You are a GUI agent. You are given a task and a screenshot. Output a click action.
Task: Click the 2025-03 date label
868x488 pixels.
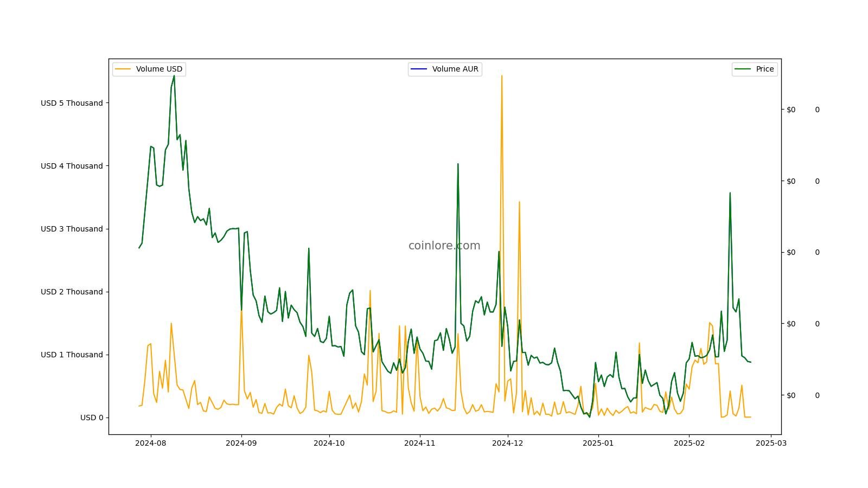tap(771, 443)
